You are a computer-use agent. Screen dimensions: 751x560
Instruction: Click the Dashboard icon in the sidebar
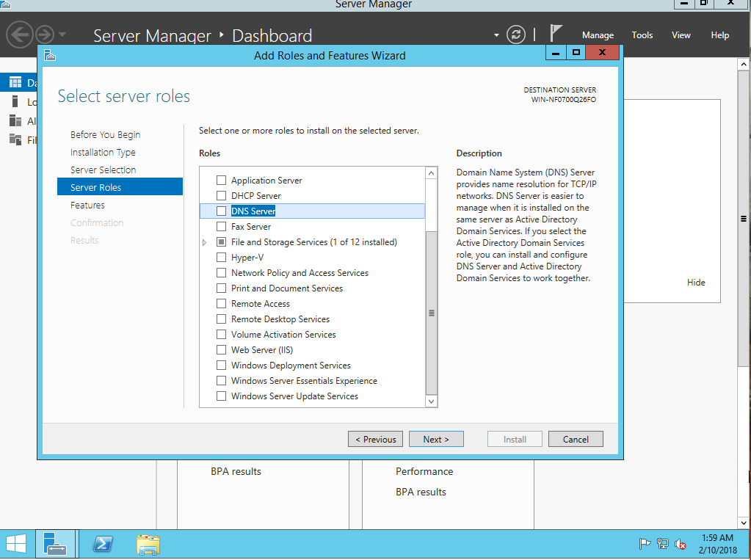click(15, 82)
